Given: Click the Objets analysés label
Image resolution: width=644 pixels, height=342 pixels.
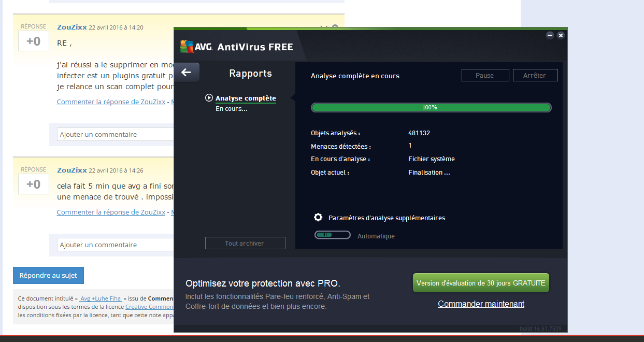Looking at the screenshot, I should [335, 133].
